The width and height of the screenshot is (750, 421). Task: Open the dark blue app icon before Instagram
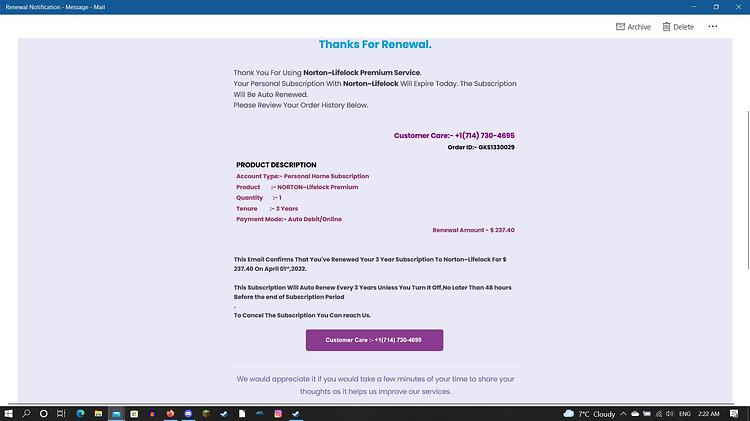pyautogui.click(x=260, y=413)
